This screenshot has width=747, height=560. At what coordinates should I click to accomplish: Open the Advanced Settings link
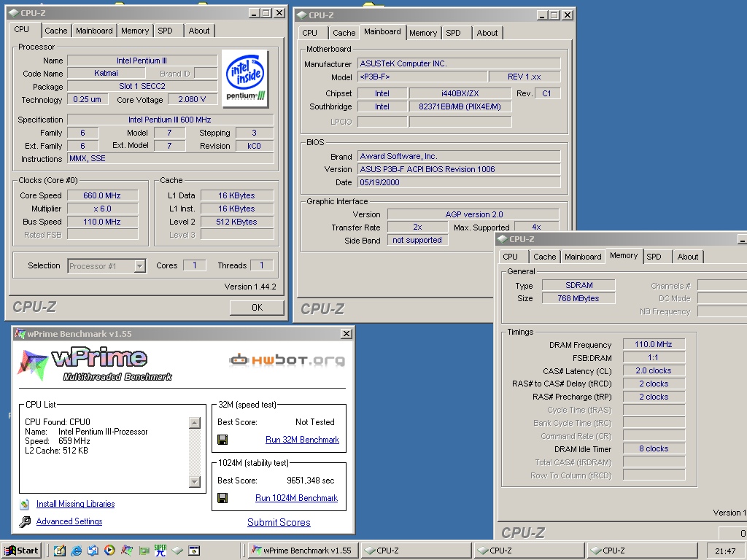point(69,521)
